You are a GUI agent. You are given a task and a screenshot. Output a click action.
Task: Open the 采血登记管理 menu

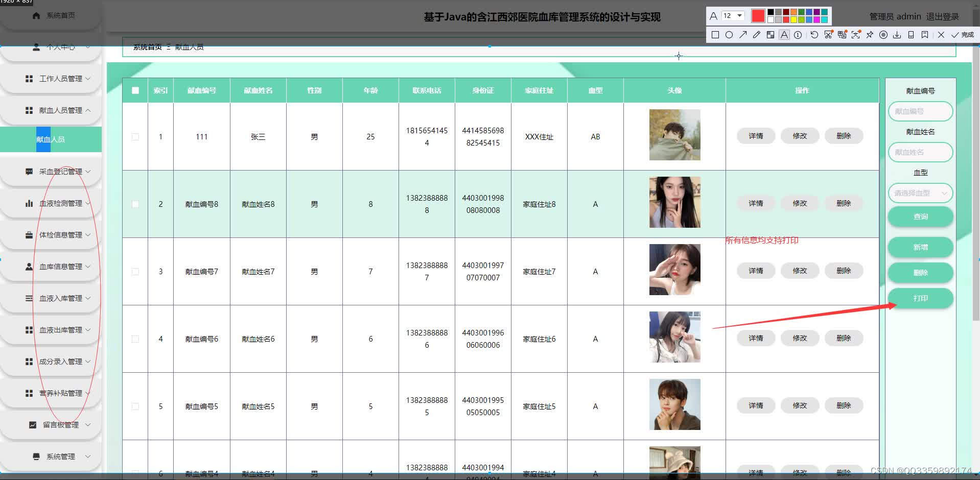coord(51,172)
